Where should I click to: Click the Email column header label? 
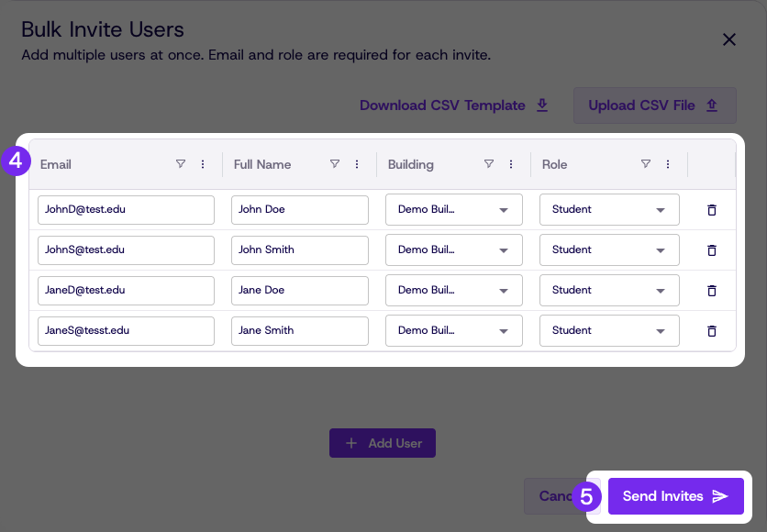tap(56, 164)
